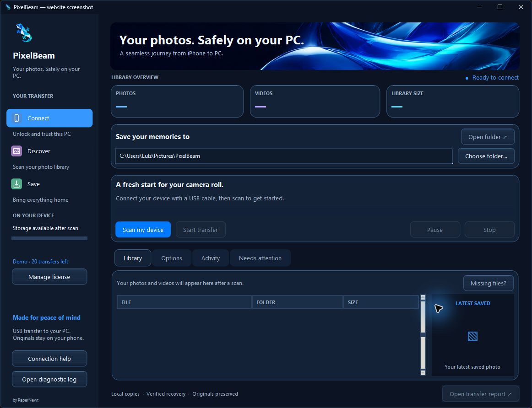Click Made for peace of mind heading
This screenshot has width=532, height=408.
pos(47,317)
